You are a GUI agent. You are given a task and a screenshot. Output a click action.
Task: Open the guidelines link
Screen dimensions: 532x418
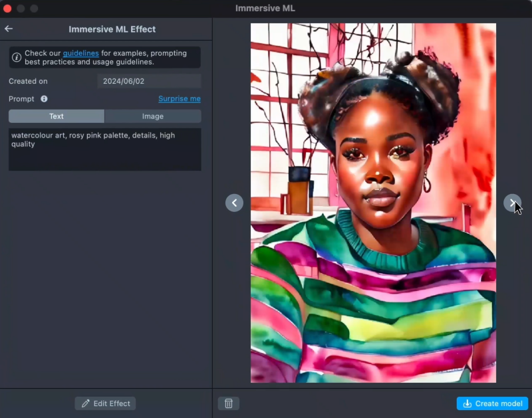point(80,53)
